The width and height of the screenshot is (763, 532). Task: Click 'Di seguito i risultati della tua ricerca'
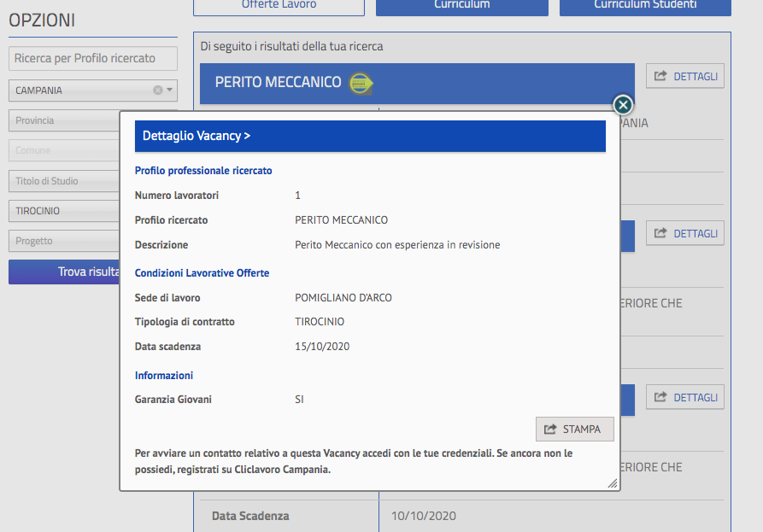pos(291,46)
